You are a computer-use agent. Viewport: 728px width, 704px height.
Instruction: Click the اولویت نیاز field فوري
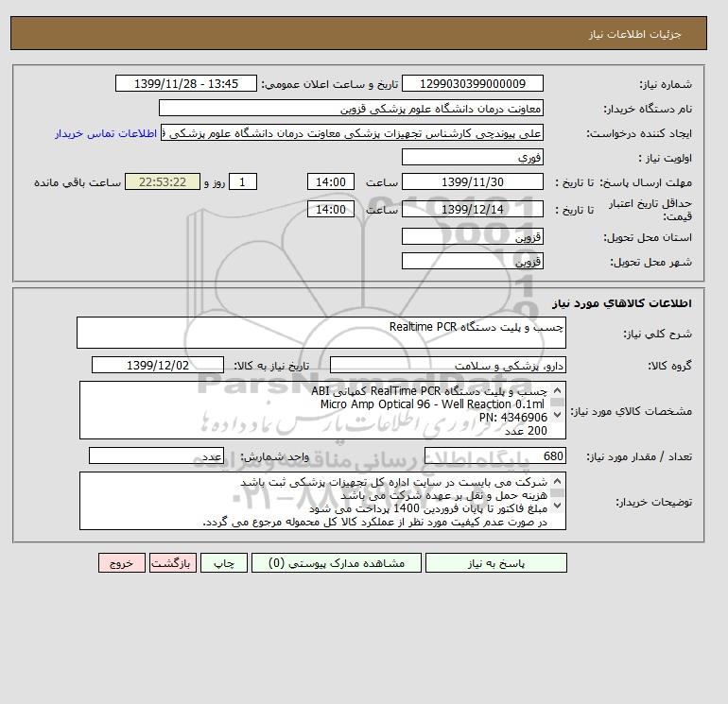click(472, 157)
